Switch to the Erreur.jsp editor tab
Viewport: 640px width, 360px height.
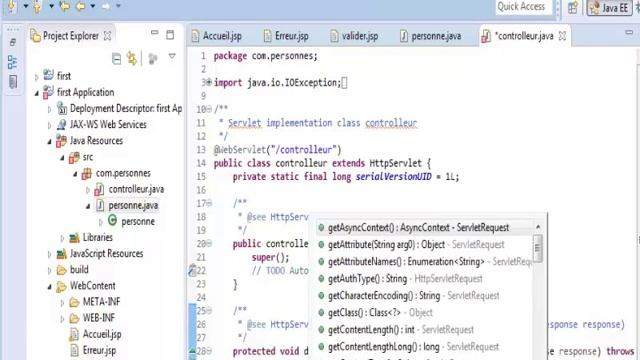click(286, 36)
